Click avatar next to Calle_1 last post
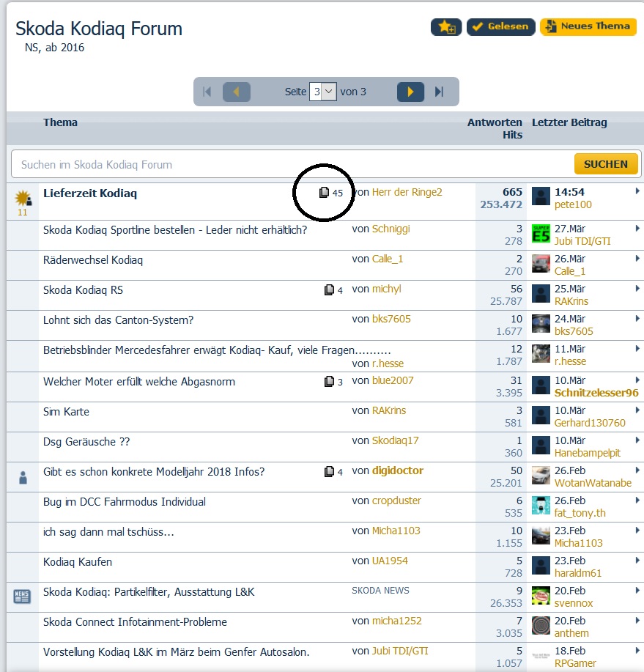Viewport: 644px width, 672px height. tap(541, 264)
